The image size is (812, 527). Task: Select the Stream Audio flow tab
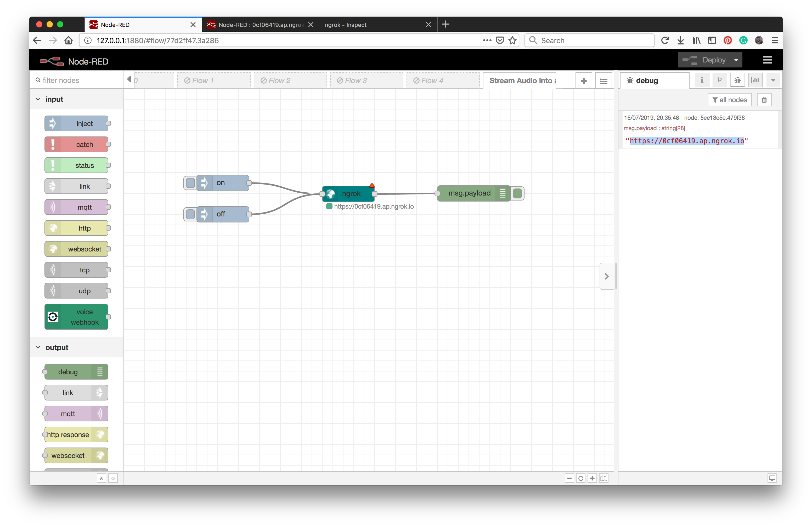click(520, 81)
